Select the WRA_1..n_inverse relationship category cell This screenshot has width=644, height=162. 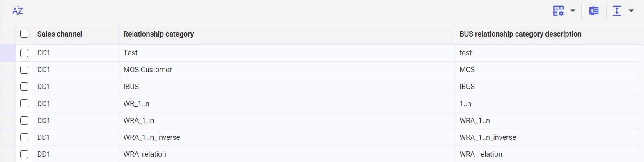[x=287, y=137]
